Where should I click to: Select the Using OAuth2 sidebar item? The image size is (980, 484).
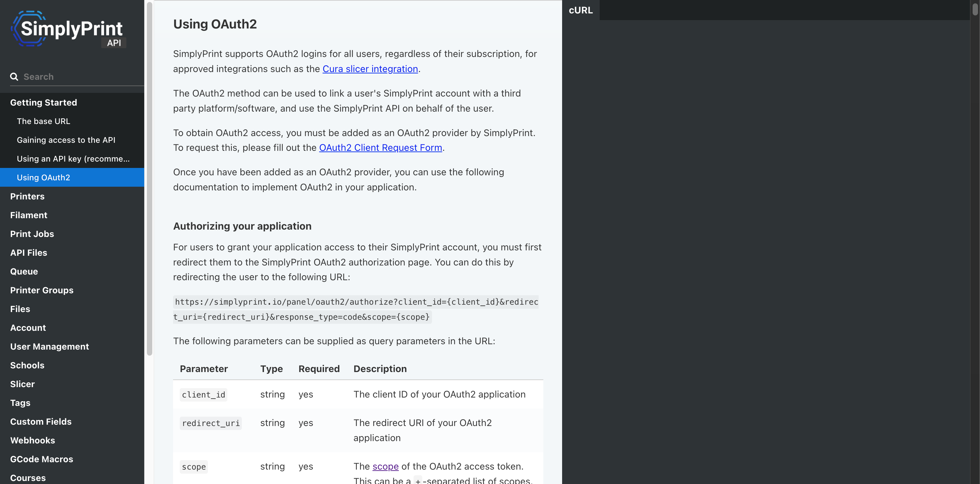point(72,178)
